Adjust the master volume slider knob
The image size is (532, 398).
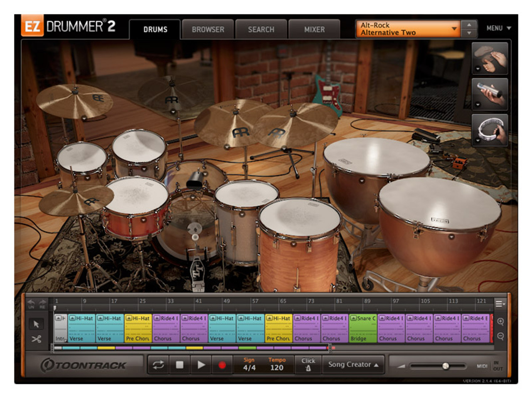click(x=446, y=366)
